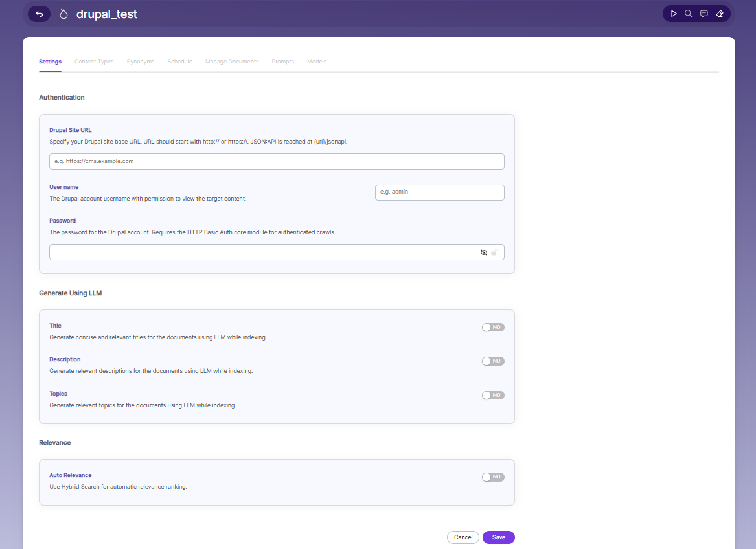The height and width of the screenshot is (549, 756).
Task: Open search via the magnifier icon
Action: coord(689,14)
